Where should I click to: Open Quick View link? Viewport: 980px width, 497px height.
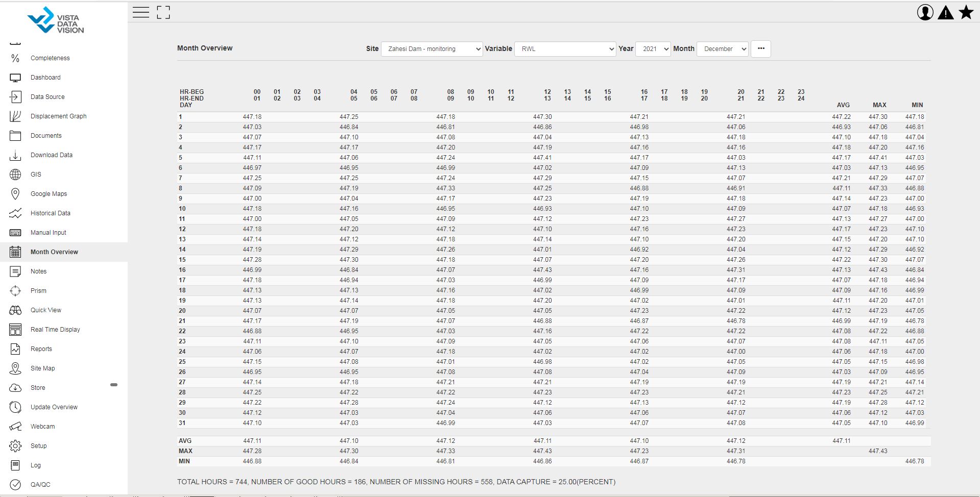(x=46, y=310)
